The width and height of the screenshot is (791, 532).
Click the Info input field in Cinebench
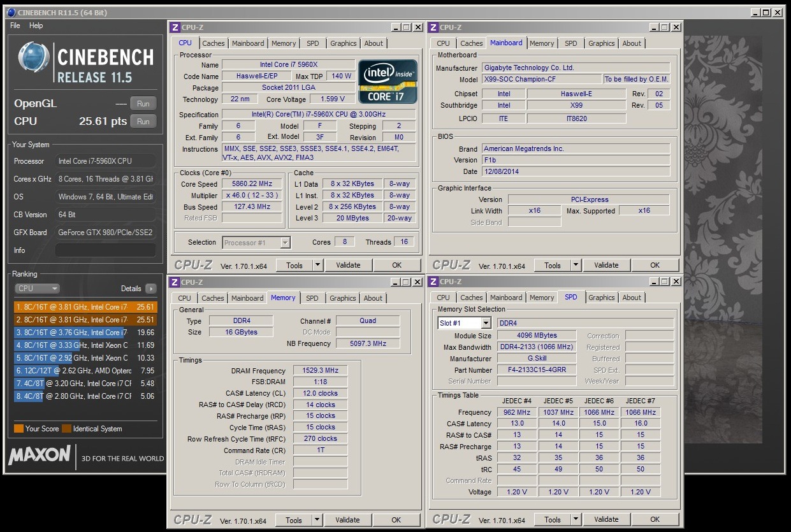(x=106, y=250)
